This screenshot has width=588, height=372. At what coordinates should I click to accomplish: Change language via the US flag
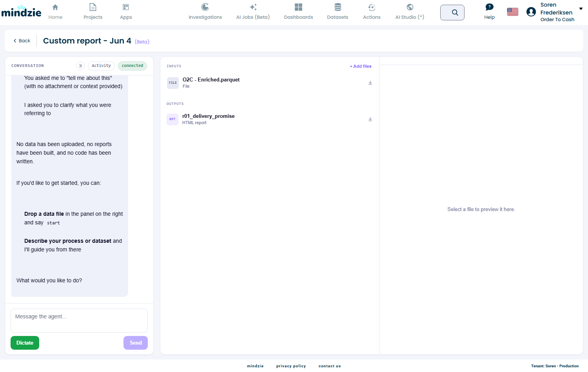(x=513, y=12)
